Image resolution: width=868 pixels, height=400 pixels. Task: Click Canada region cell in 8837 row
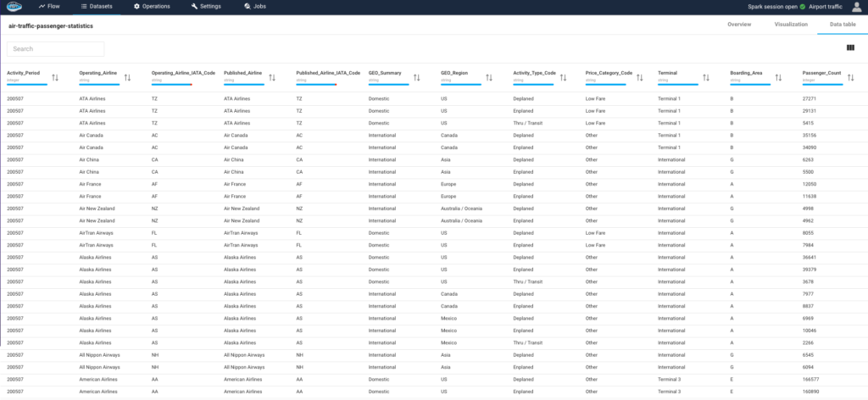click(449, 306)
